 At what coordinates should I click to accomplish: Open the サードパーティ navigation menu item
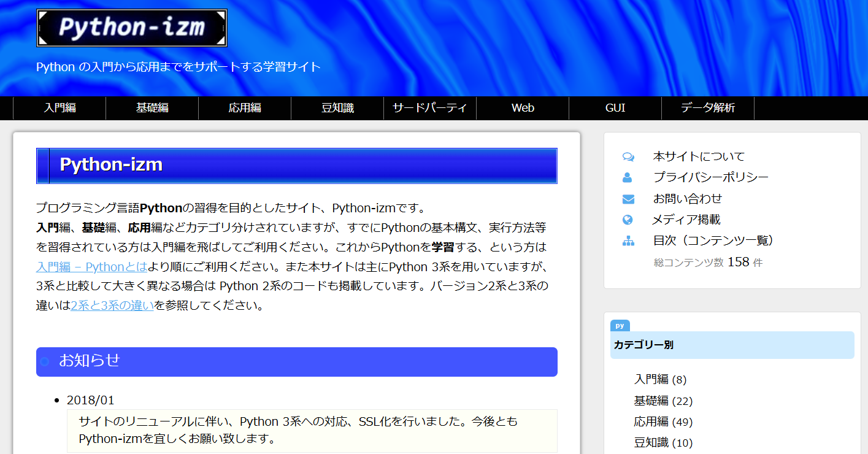pos(430,108)
